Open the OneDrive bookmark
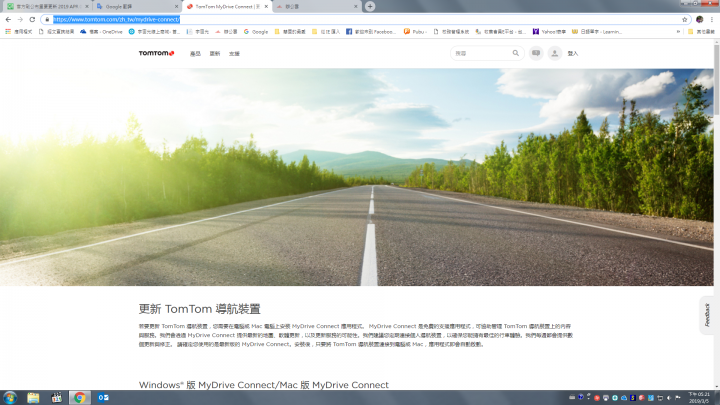The height and width of the screenshot is (405, 720). click(101, 32)
